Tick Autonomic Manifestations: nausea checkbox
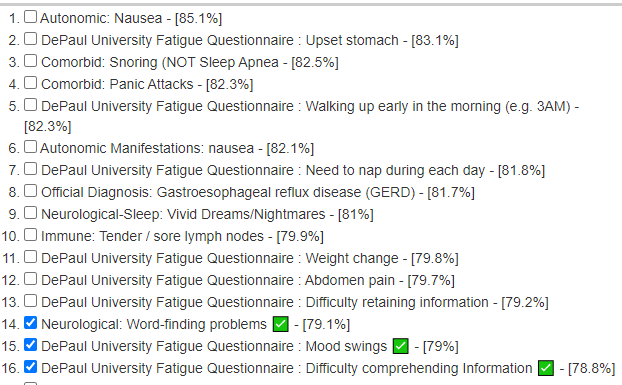The image size is (622, 385). pyautogui.click(x=31, y=147)
